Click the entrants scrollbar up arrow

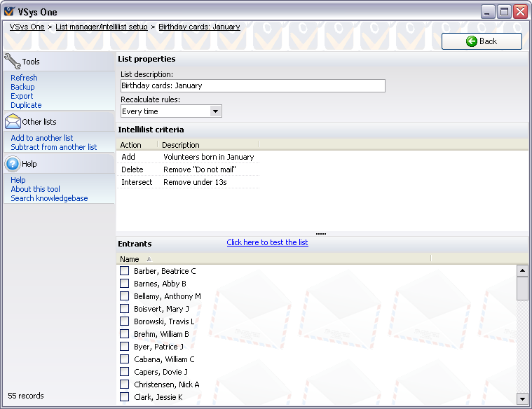pyautogui.click(x=522, y=270)
